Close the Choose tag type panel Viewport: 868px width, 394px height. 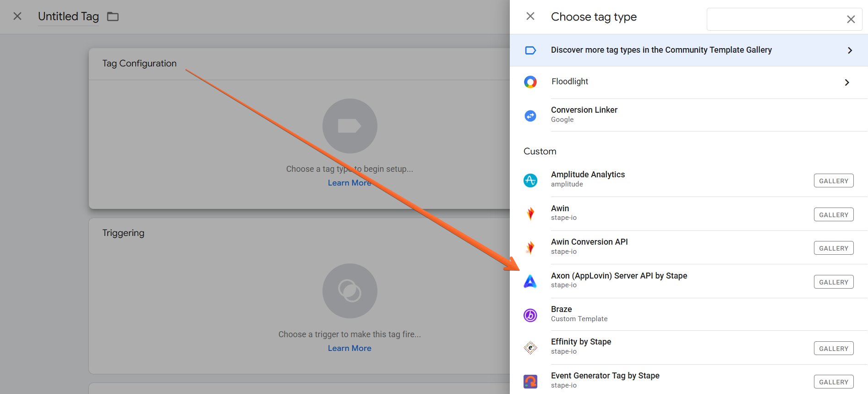[x=530, y=16]
